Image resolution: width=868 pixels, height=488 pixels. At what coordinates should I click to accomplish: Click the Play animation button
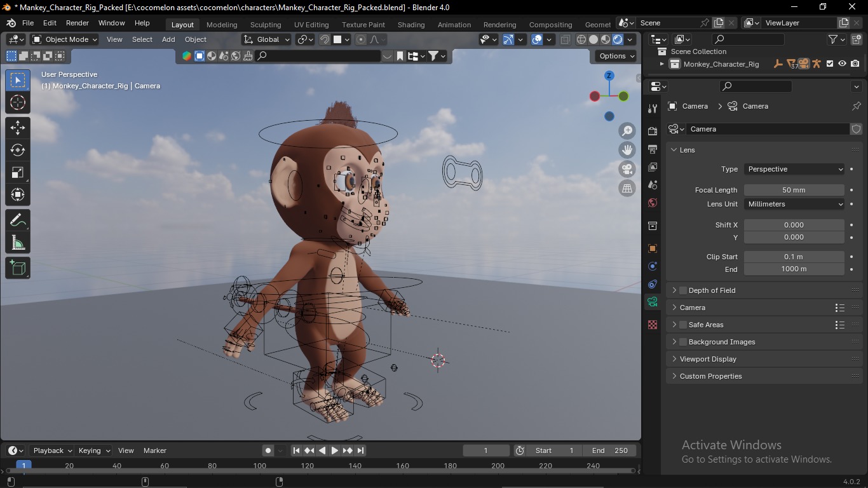(335, 451)
